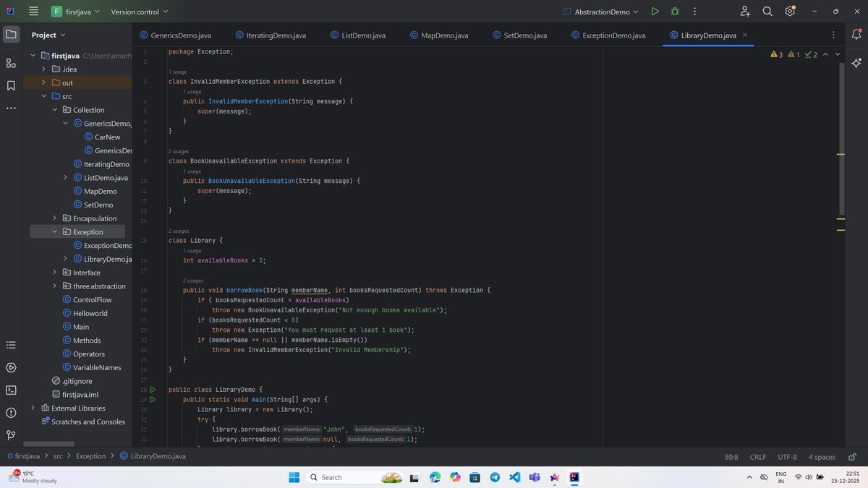Select ControlFlow class in project tree
This screenshot has width=868, height=488.
(x=87, y=300)
